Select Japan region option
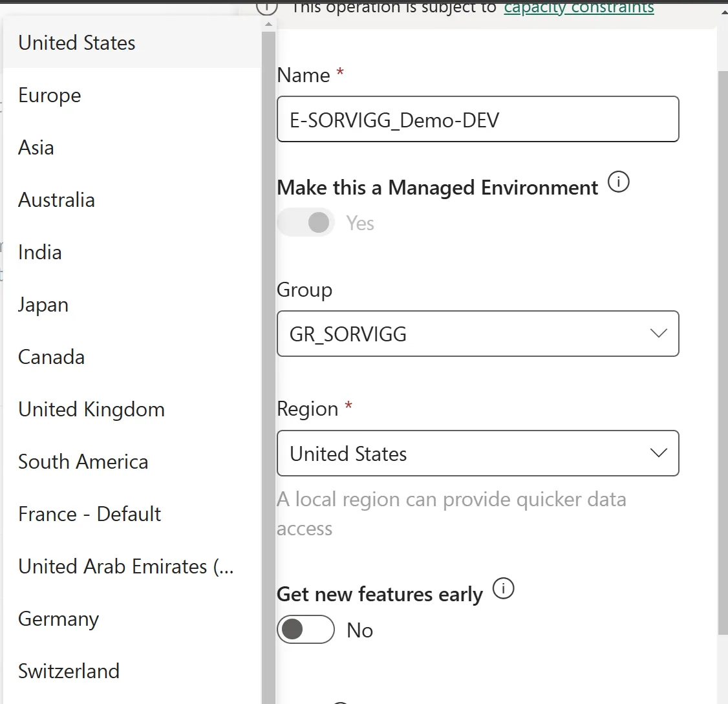This screenshot has height=704, width=728. coord(132,304)
